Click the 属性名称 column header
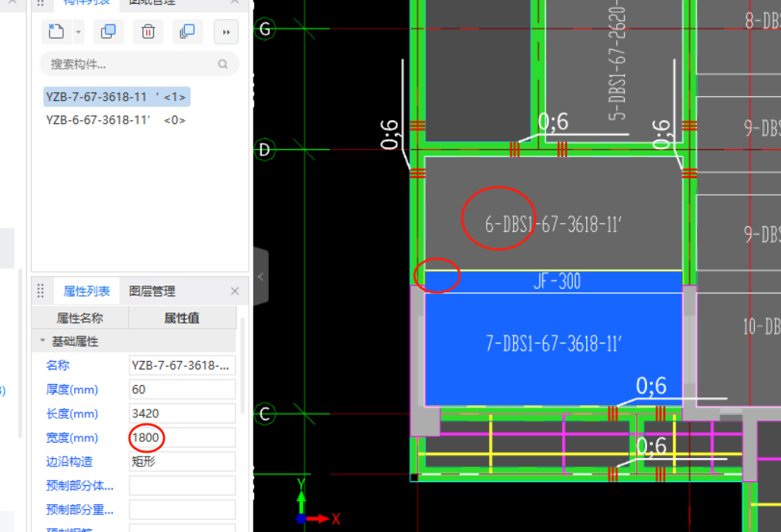 [79, 318]
